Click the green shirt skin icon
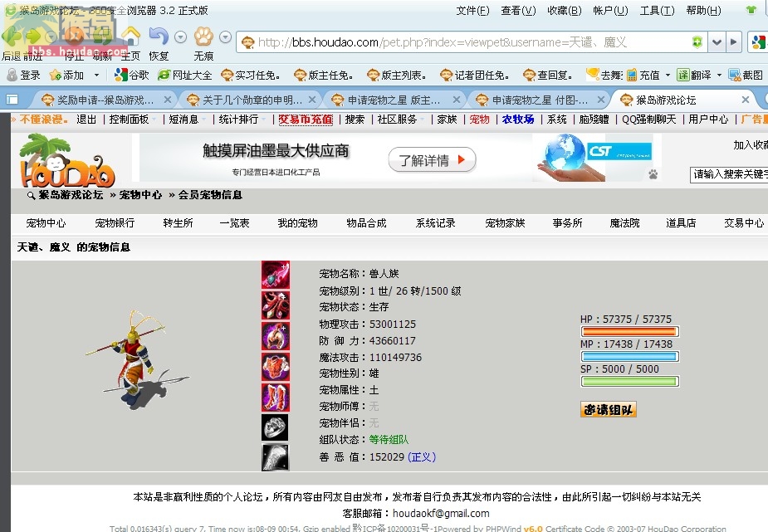Viewport: 768px width, 532px height. tap(751, 10)
